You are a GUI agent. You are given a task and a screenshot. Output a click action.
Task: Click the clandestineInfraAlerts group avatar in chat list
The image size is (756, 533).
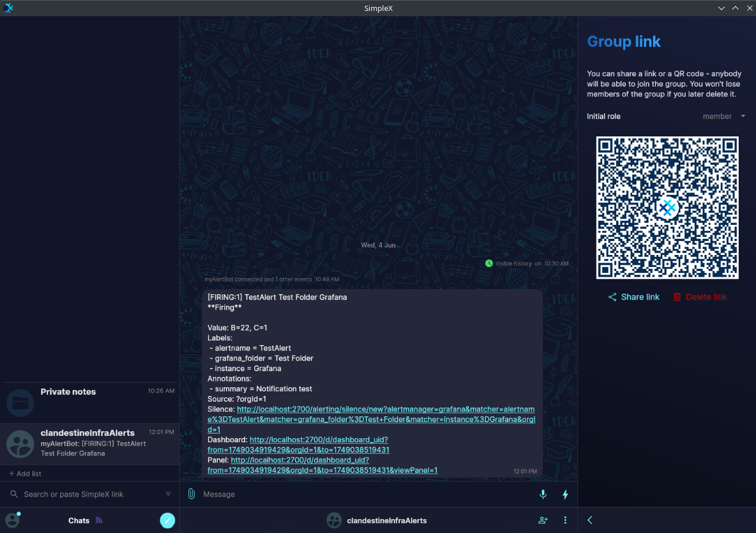tap(20, 443)
